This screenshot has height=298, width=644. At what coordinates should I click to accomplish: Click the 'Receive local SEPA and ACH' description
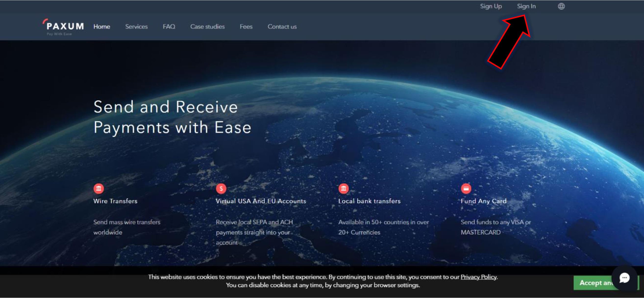click(254, 232)
